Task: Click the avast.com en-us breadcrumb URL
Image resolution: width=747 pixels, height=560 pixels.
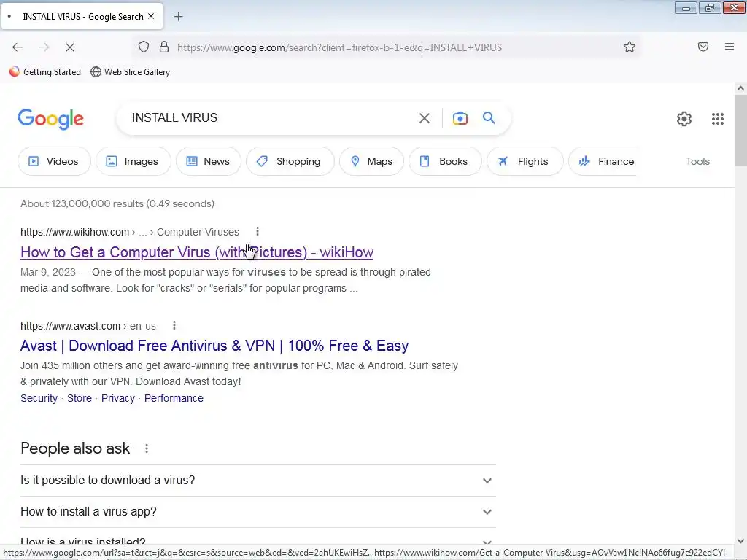Action: click(88, 326)
